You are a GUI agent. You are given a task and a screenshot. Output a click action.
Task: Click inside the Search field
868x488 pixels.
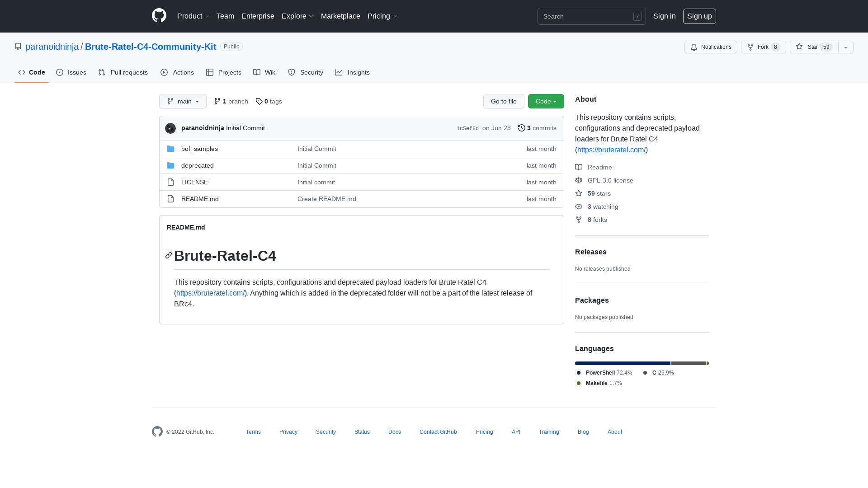click(588, 16)
